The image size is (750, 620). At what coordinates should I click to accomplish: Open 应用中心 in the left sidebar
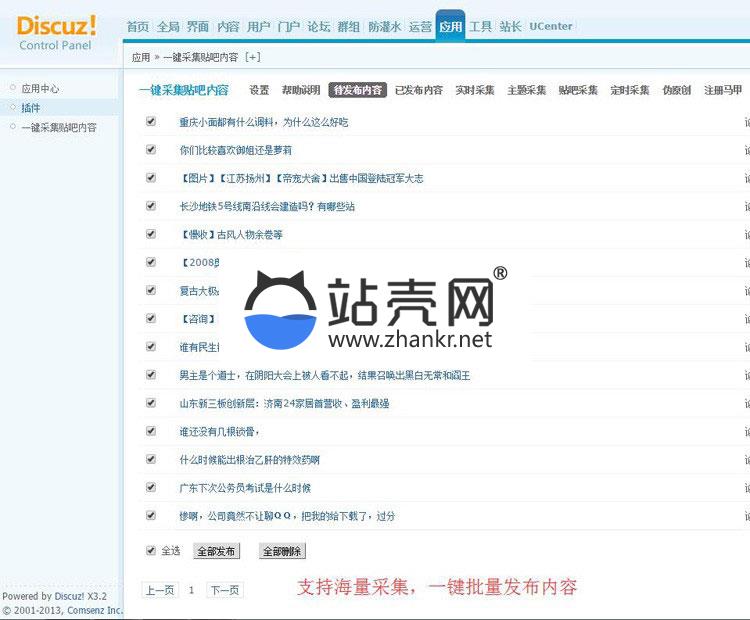40,88
